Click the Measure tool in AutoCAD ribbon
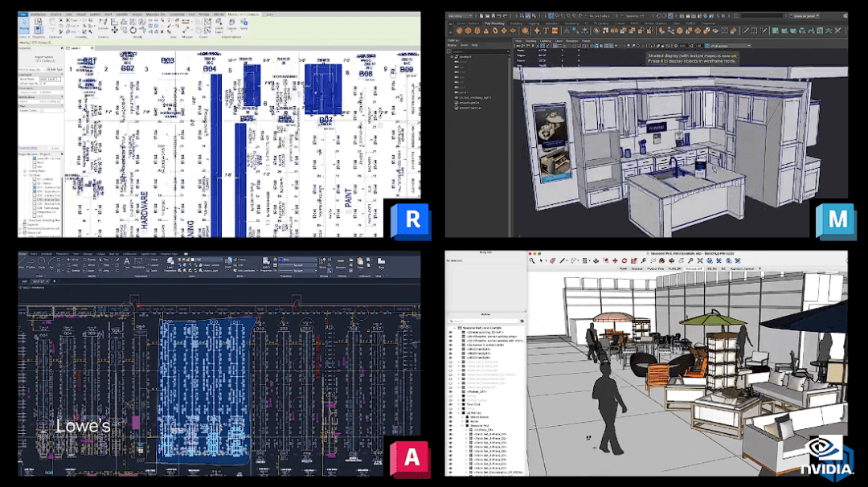868x487 pixels. coord(341,264)
